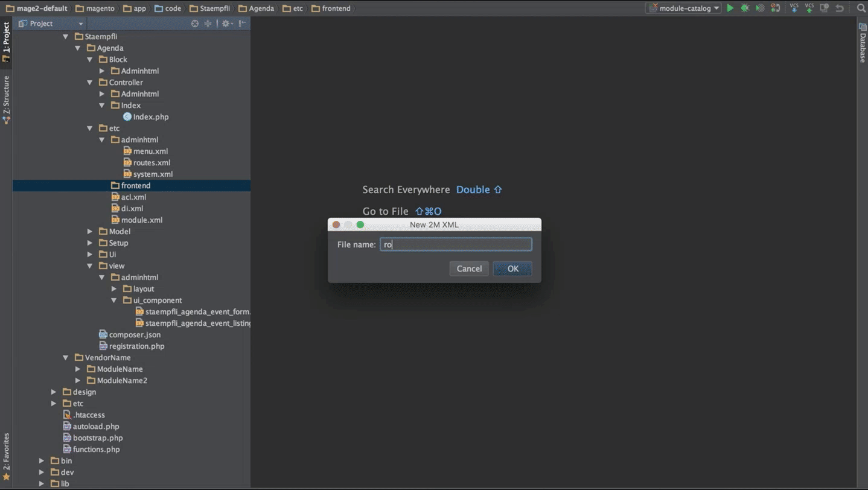The height and width of the screenshot is (490, 868).
Task: Click the VCS update project icon
Action: tap(794, 8)
